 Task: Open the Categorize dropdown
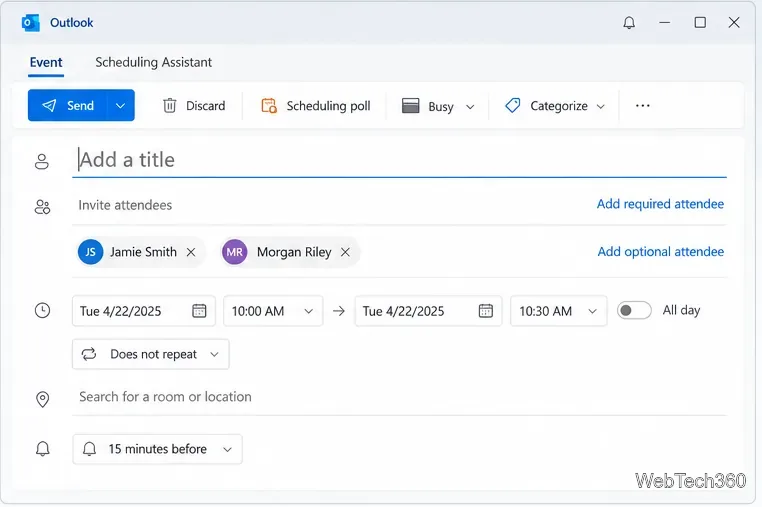554,105
